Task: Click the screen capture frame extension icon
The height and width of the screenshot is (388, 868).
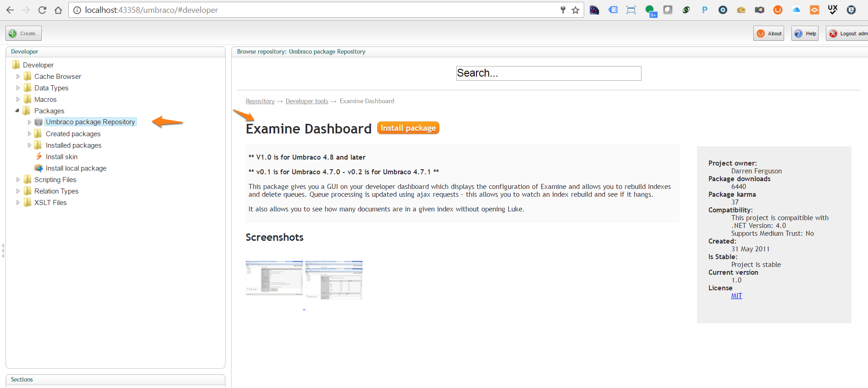Action: (631, 10)
